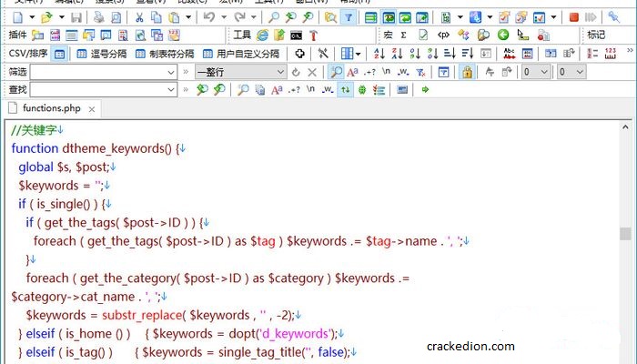The width and height of the screenshot is (637, 364).
Task: Click the 123 ruler numbering icon
Action: 611,53
